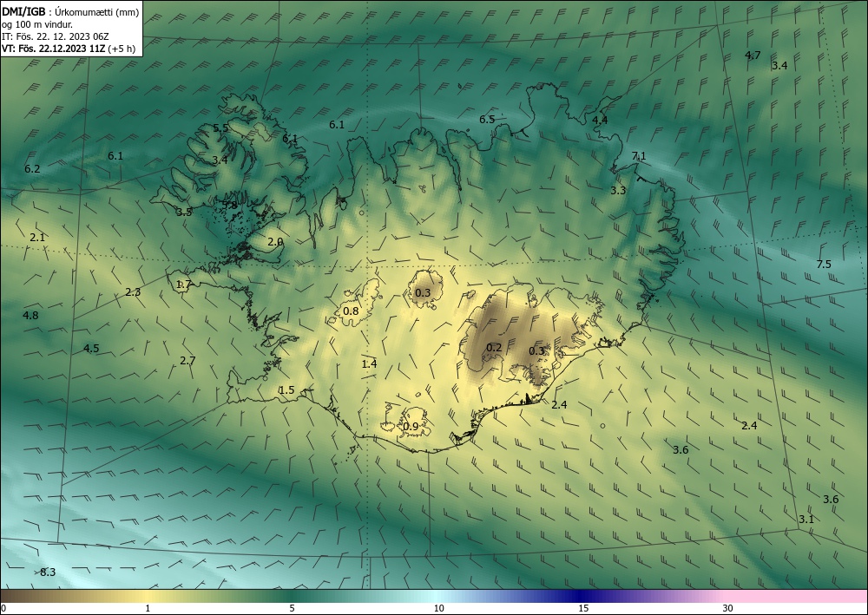Click the 2.1 value label

click(x=37, y=238)
